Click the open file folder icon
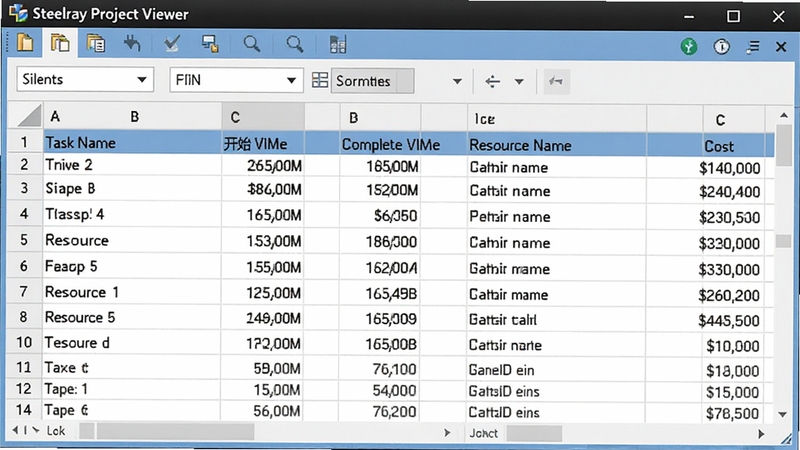The height and width of the screenshot is (450, 800). pos(24,43)
